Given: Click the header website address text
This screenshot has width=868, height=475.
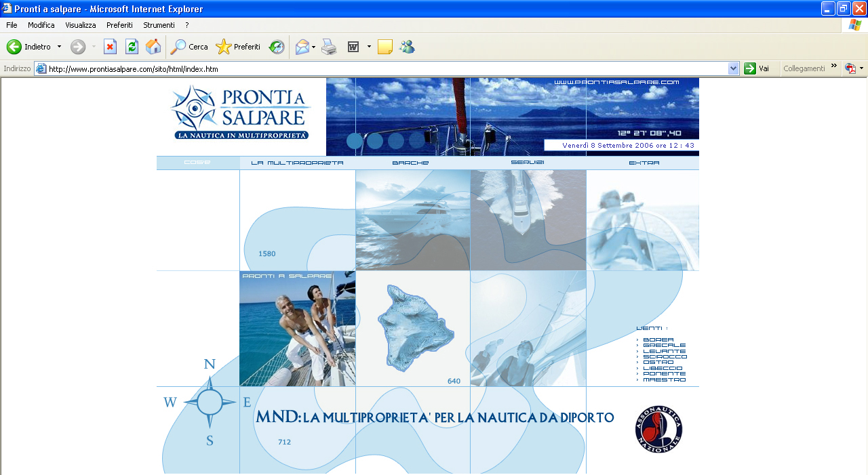Looking at the screenshot, I should pyautogui.click(x=616, y=82).
